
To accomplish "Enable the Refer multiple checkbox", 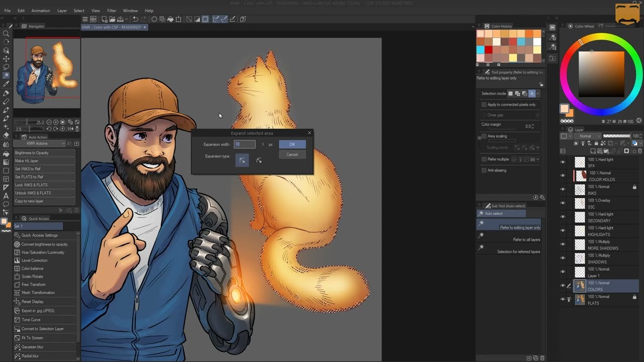I will 484,159.
